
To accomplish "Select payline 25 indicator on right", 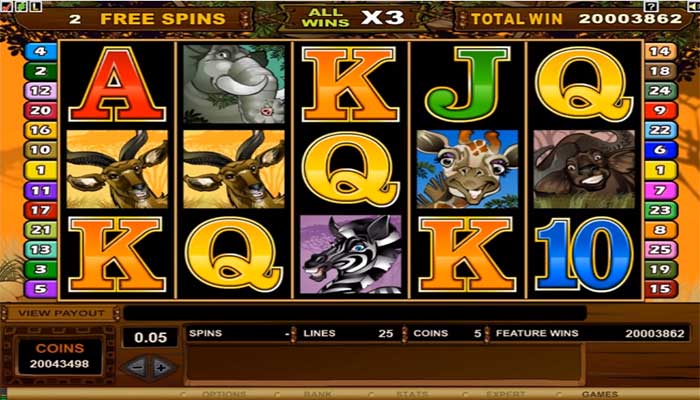I will tap(660, 250).
